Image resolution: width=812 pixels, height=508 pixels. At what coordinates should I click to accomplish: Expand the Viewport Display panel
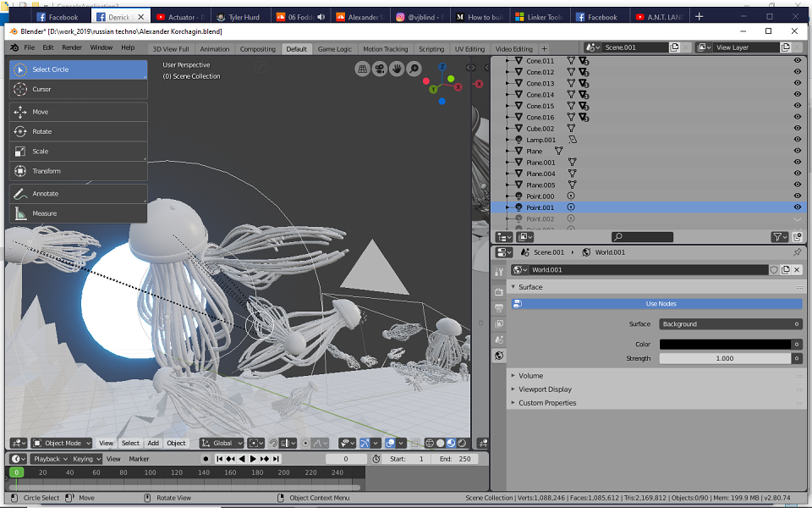click(x=545, y=389)
